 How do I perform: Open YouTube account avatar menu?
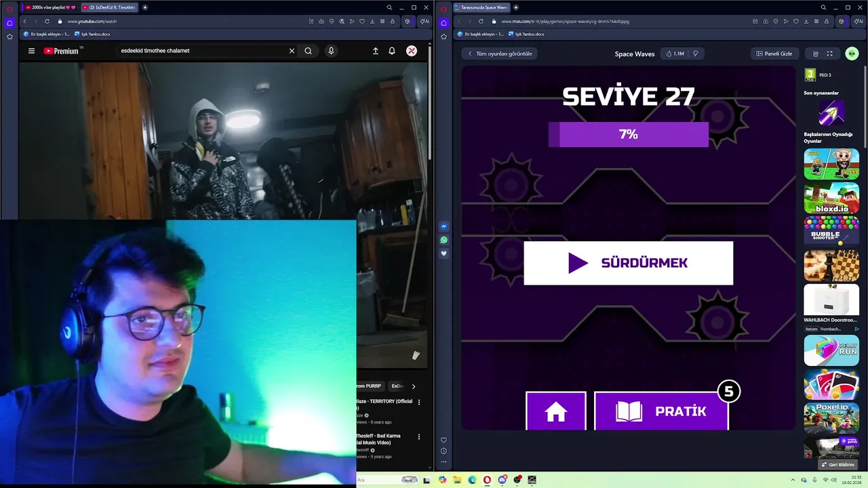[411, 51]
